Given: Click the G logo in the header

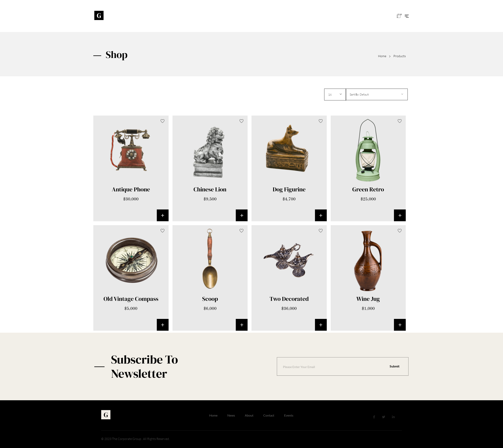Looking at the screenshot, I should point(99,16).
